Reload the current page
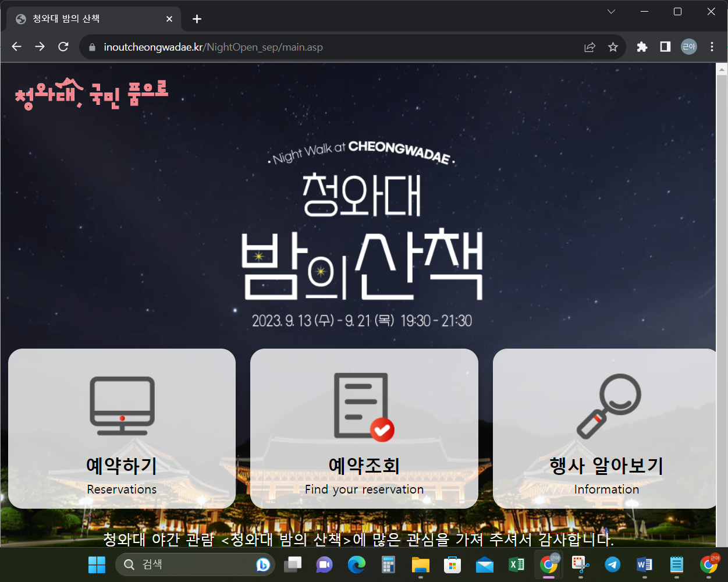This screenshot has height=582, width=728. pos(63,47)
